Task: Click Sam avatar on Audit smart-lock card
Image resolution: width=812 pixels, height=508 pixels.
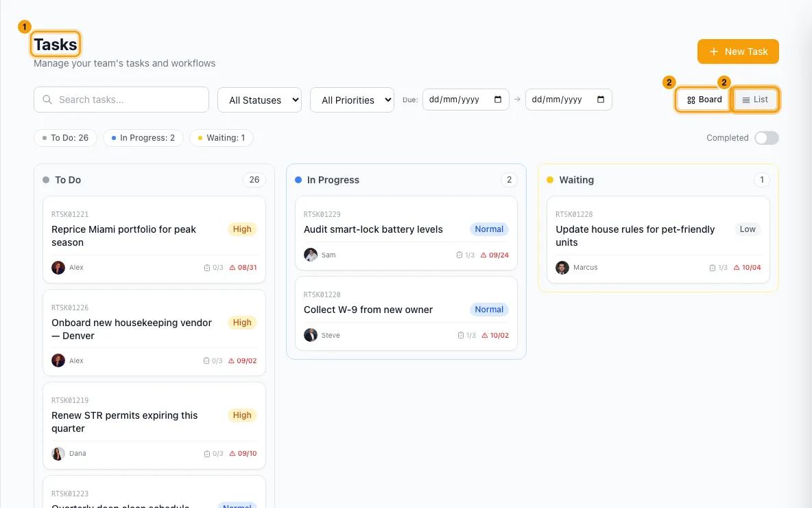Action: [x=310, y=255]
